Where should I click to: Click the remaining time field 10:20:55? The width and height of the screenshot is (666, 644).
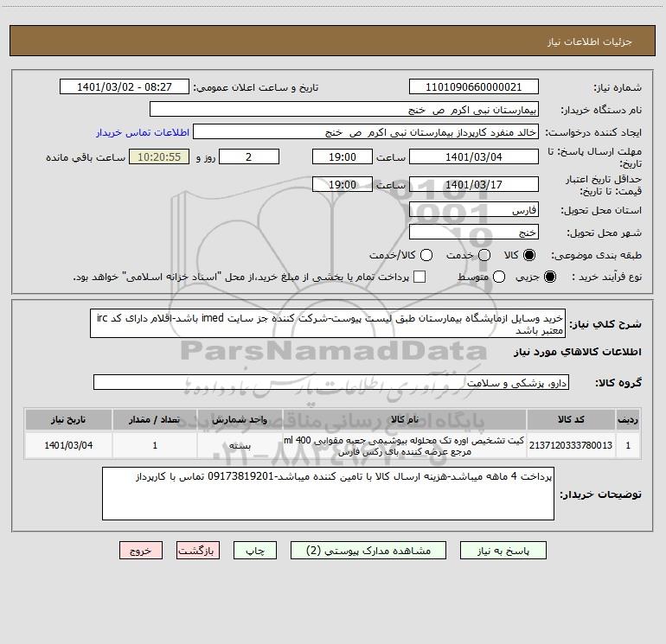coord(159,156)
